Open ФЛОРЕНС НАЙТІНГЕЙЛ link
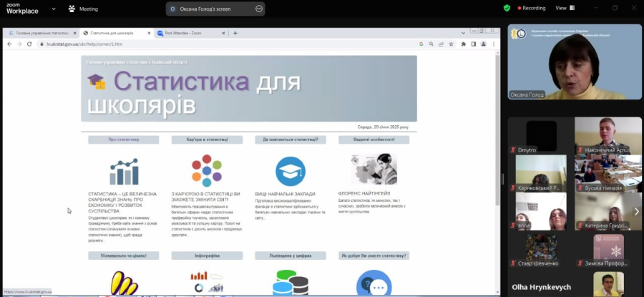This screenshot has height=297, width=644. 364,193
